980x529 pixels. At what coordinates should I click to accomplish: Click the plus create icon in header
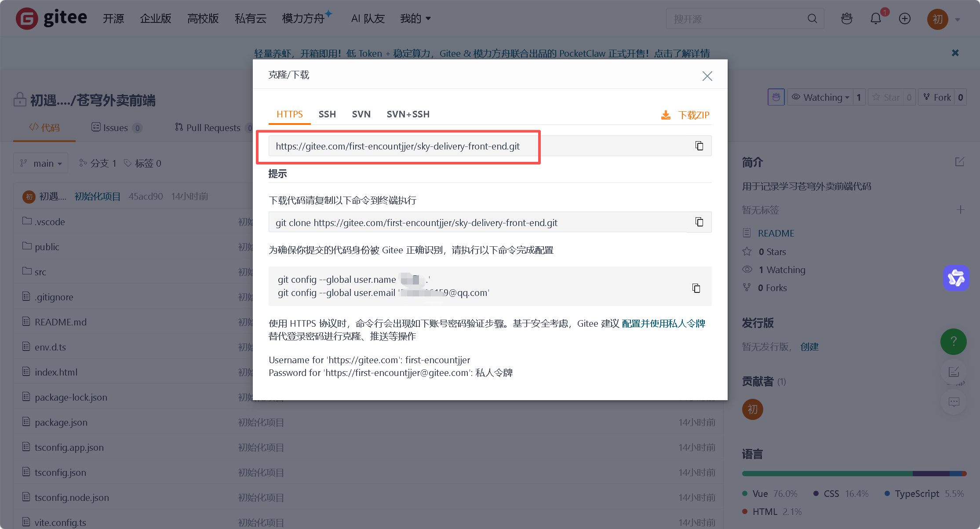[905, 18]
